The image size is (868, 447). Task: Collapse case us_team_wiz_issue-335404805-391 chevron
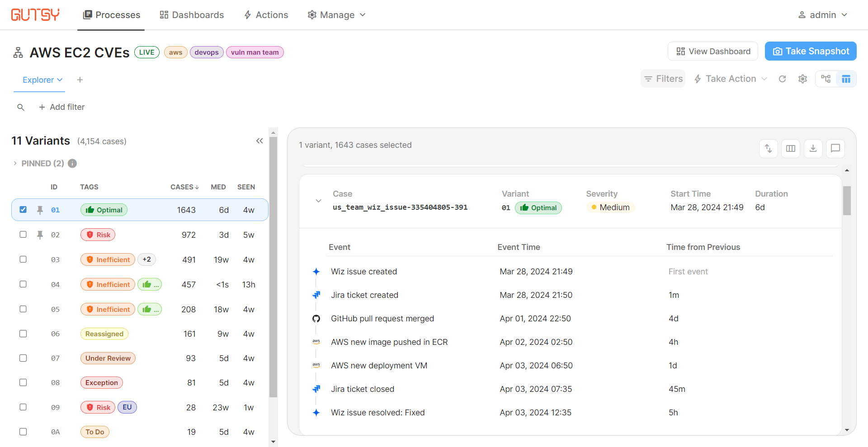click(319, 201)
